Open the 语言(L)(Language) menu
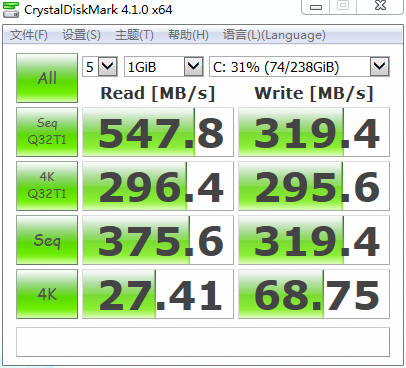Viewport: 406px width, 368px height. (274, 35)
